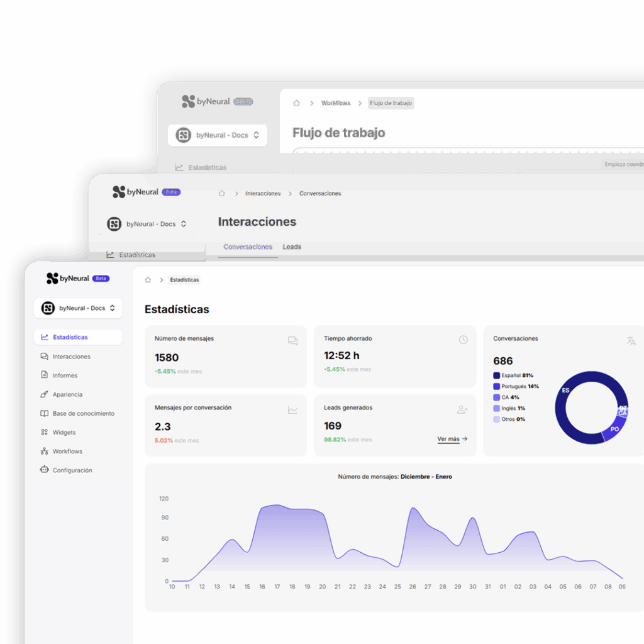Viewport: 644px width, 644px height.
Task: Click the Interacciones chat icon in sidebar
Action: [44, 357]
